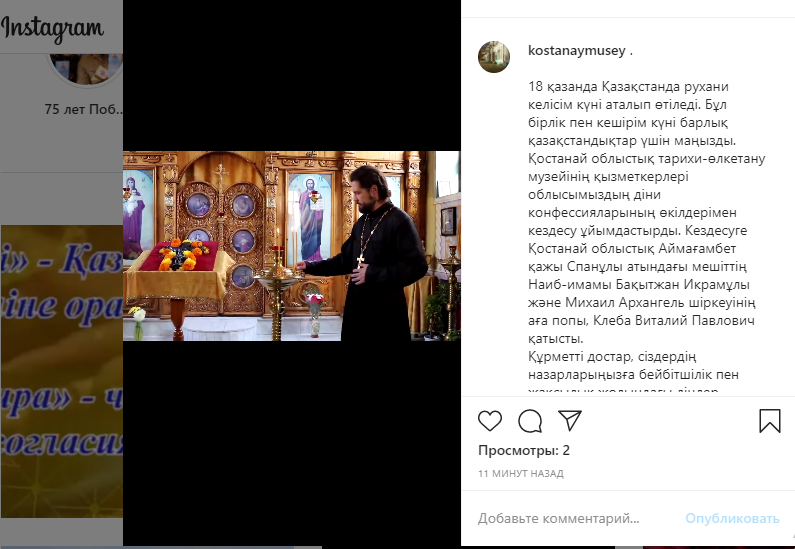Click the 'Просмотры: 2' view count

point(524,450)
